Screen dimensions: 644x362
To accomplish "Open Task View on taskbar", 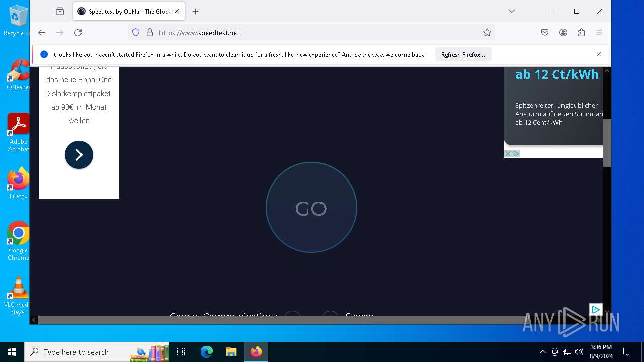I will [x=181, y=352].
